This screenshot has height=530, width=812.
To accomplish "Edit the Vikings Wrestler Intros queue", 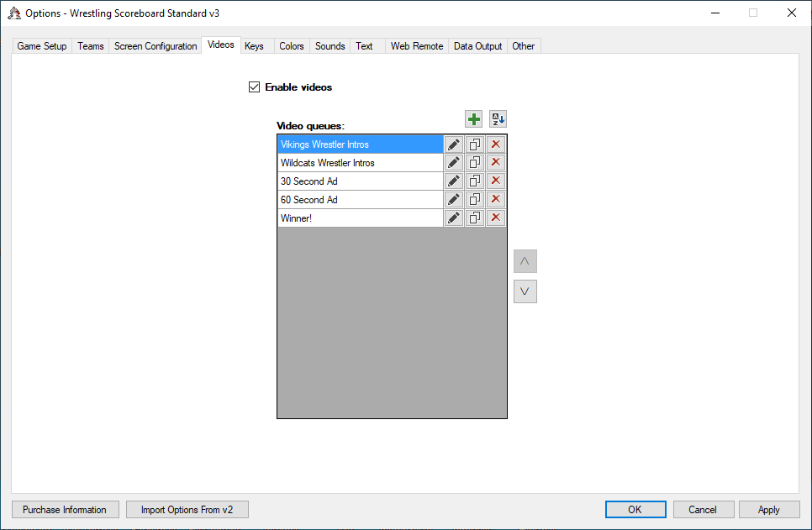I will tap(454, 144).
